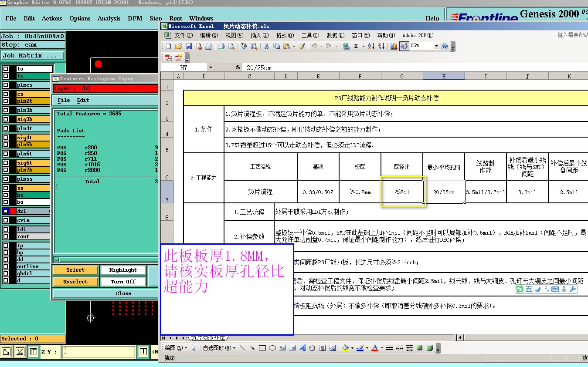Viewport: 588px width, 367px height.
Task: Click the formula bar input field
Action: coord(415,67)
